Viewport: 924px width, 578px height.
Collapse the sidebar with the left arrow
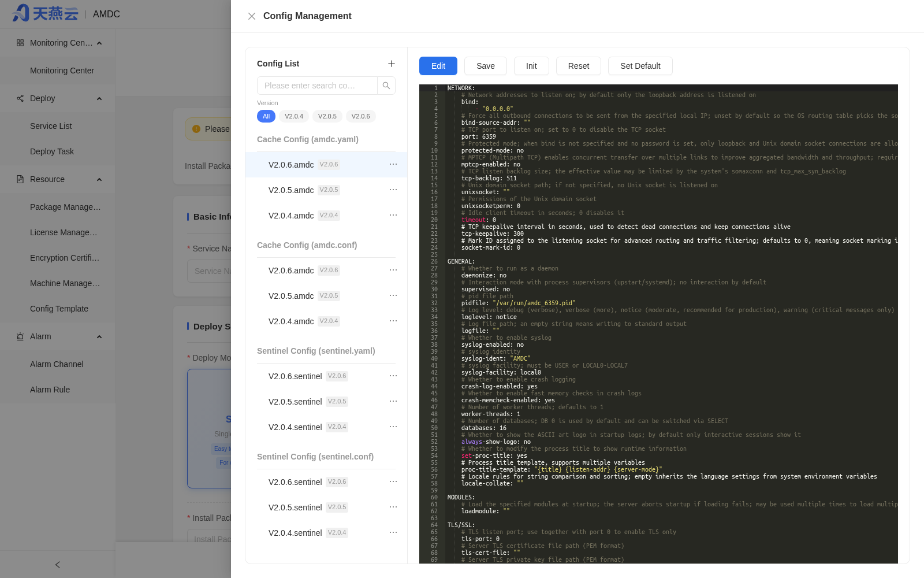(x=57, y=565)
